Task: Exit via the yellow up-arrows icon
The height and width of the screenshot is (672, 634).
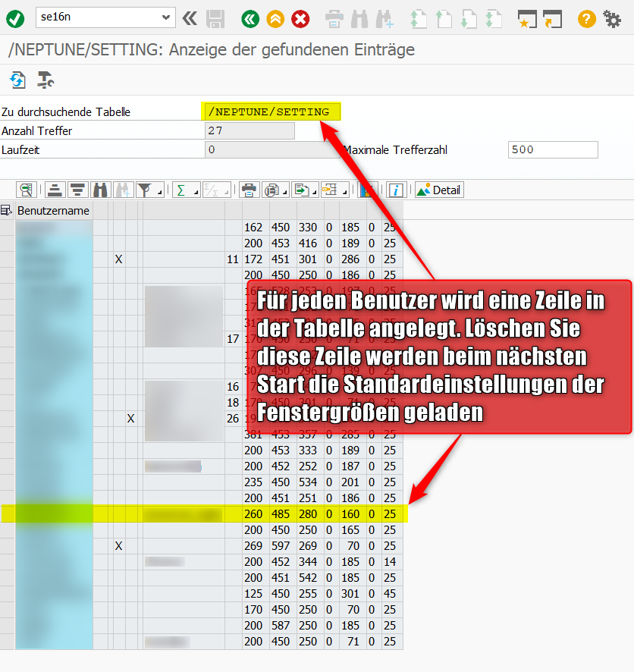Action: [x=275, y=19]
